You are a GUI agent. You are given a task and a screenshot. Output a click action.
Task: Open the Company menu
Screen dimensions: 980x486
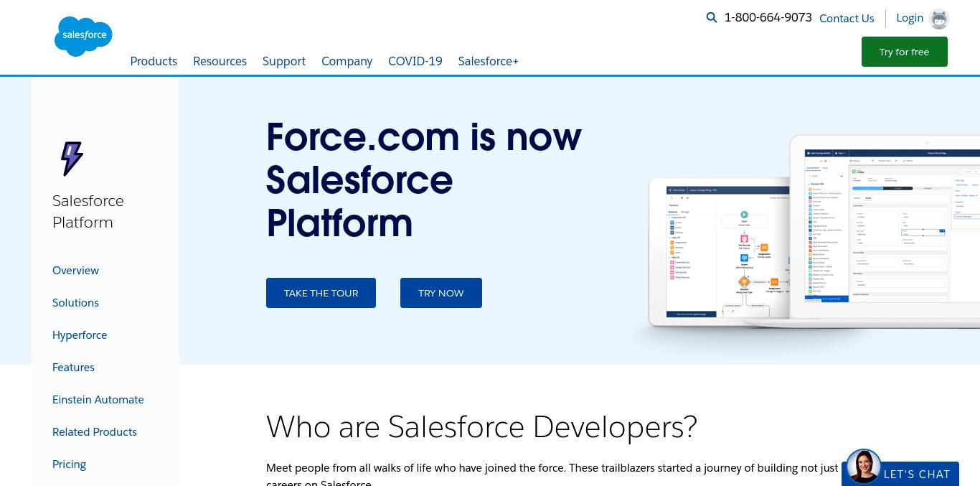pos(347,61)
